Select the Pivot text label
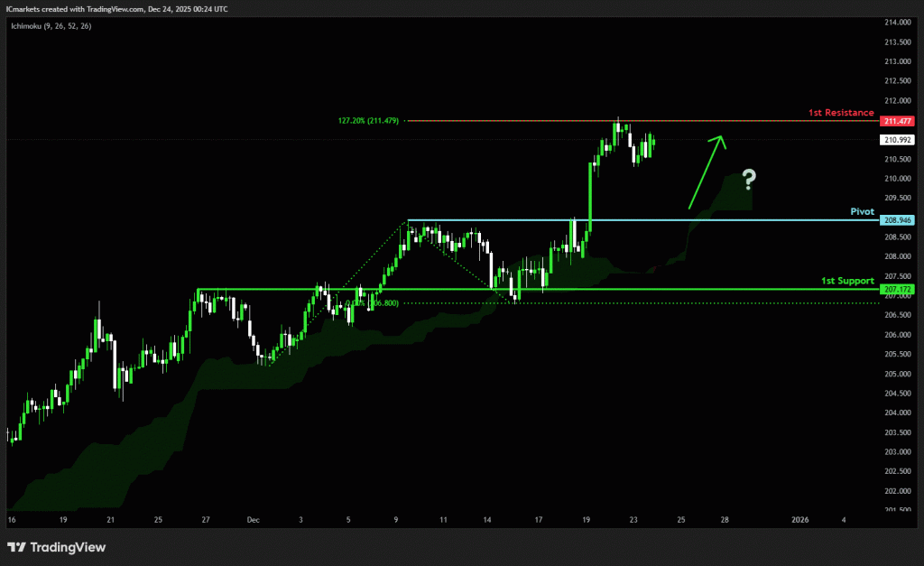Screen dimensions: 924x566 point(862,211)
